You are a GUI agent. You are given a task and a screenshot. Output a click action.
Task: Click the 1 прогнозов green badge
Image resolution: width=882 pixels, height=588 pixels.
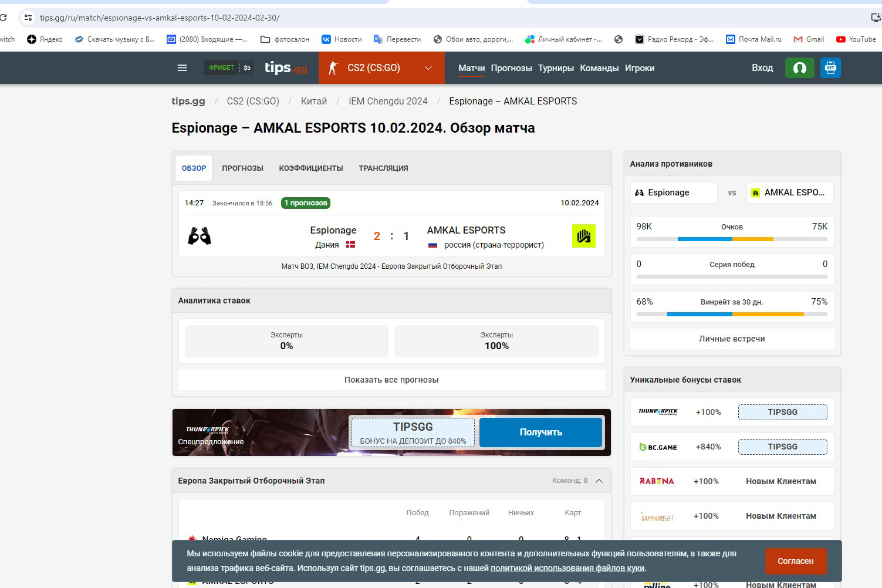306,203
